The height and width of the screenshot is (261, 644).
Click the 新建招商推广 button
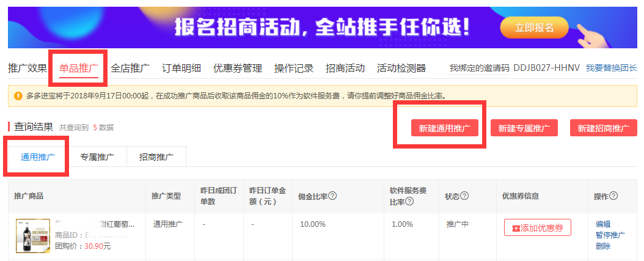pyautogui.click(x=603, y=128)
